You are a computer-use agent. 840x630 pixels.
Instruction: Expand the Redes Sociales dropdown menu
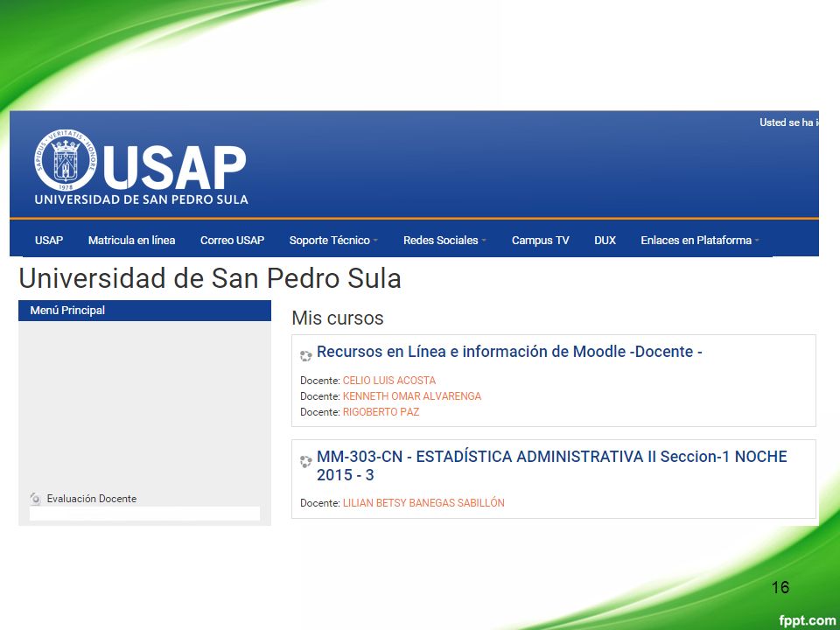pyautogui.click(x=444, y=241)
